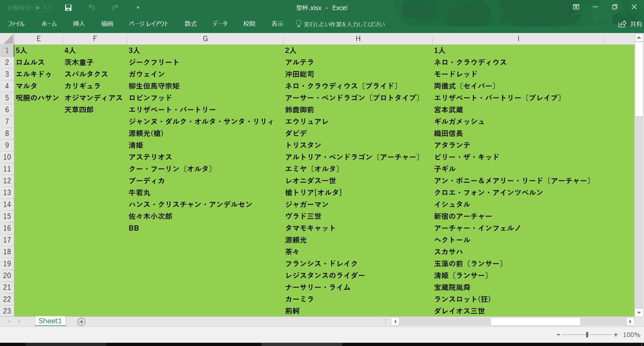Screen dimensions: 644x346
Task: Click the Undo arrow icon
Action: pyautogui.click(x=92, y=8)
